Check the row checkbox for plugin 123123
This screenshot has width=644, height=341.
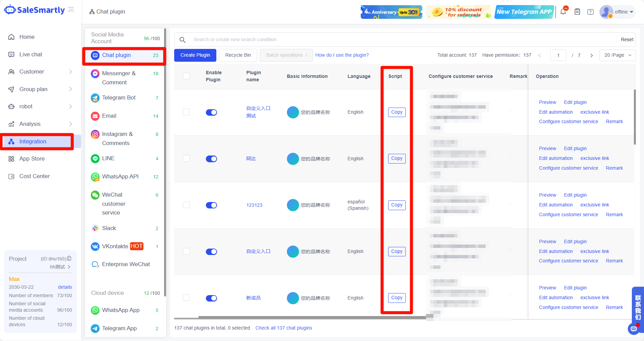(186, 205)
